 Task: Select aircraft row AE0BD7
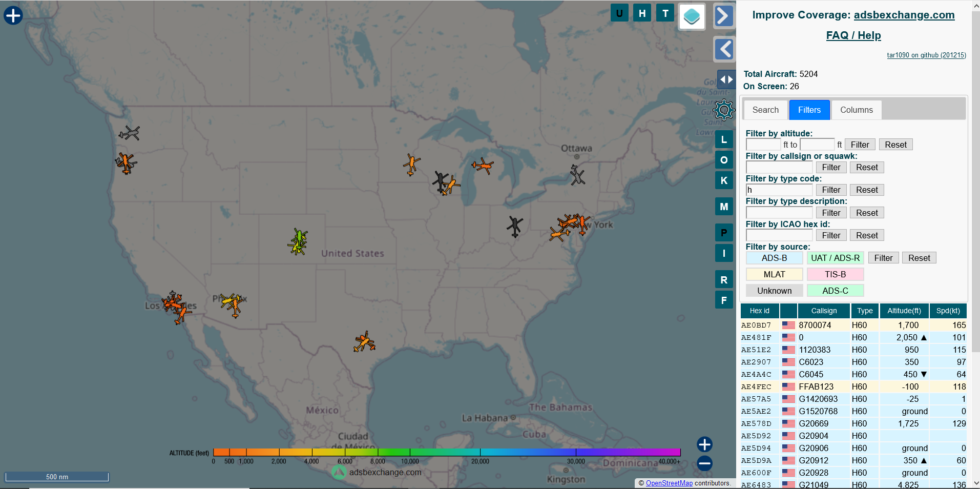pyautogui.click(x=853, y=325)
